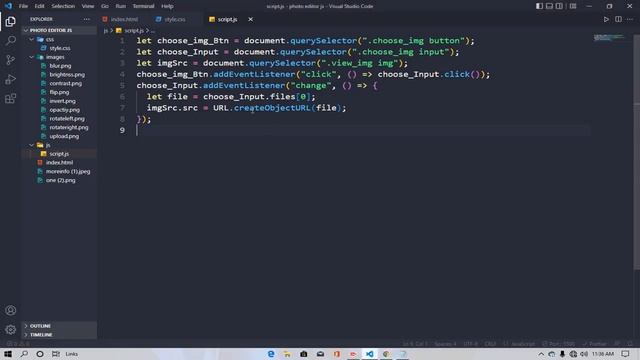Click the code minimap preview
This screenshot has height=360, width=640.
(608, 38)
